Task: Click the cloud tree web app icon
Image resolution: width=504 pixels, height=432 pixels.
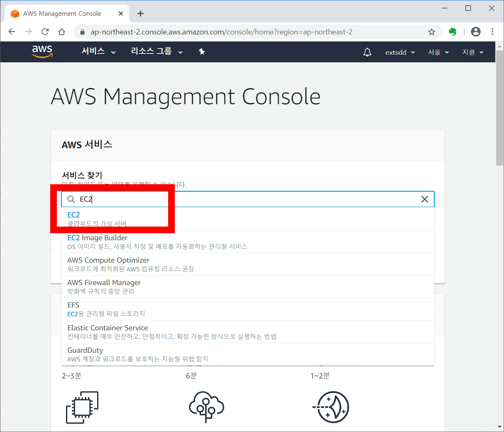Action: tap(206, 407)
